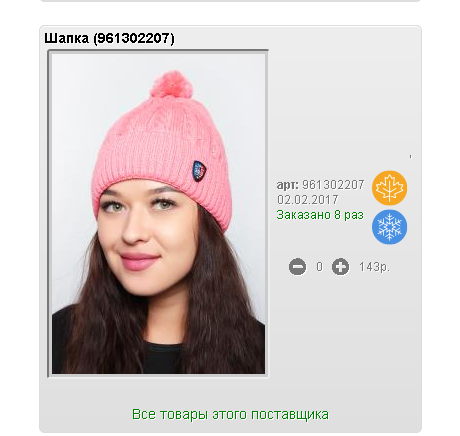View the autumn season badge
Viewport: 460px width, 436px height.
(x=389, y=188)
